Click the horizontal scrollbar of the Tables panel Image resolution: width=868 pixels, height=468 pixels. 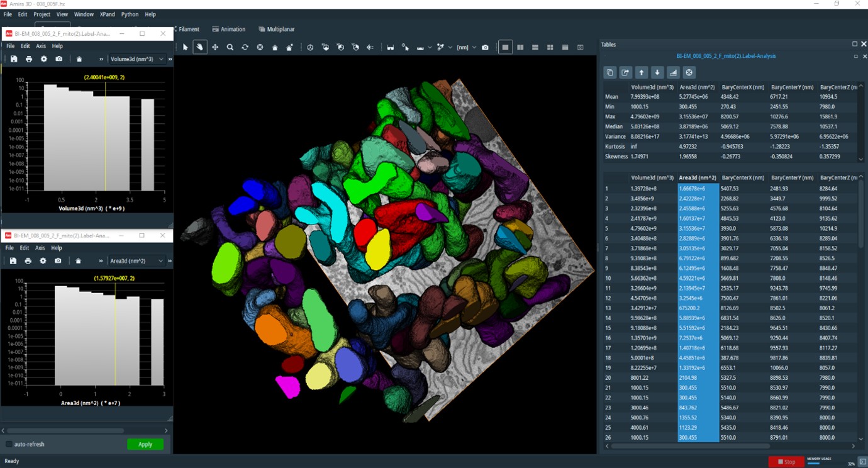(x=690, y=446)
